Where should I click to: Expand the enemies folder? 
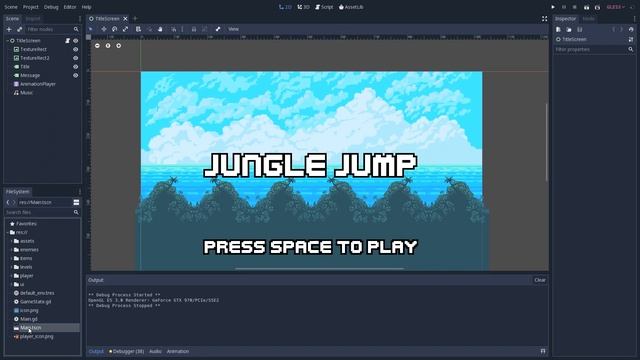click(11, 250)
